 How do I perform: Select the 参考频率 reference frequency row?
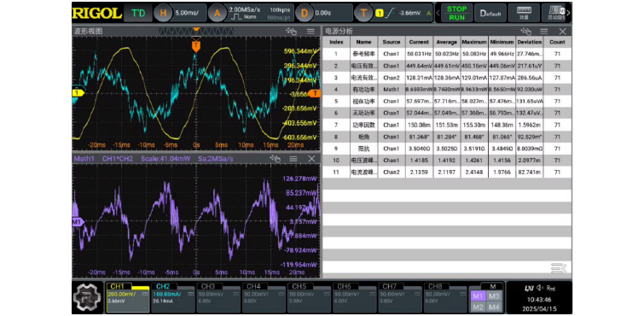(447, 54)
